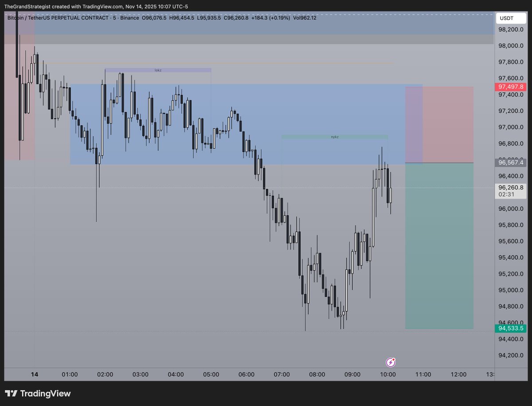Click the 97,600.0 price axis label
532x406 pixels.
pos(511,78)
